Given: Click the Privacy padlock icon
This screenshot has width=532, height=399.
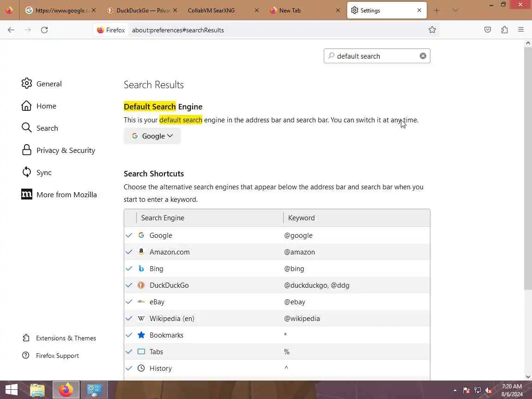Looking at the screenshot, I should (26, 150).
